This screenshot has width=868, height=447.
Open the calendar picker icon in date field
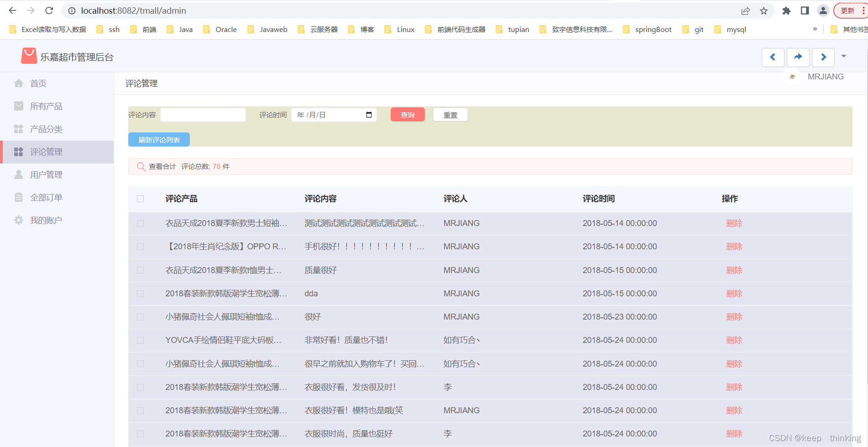coord(369,115)
